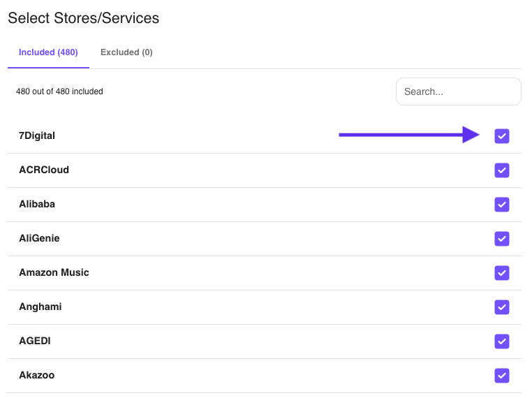The image size is (532, 398).
Task: Click the Amazon Music label
Action: coord(54,272)
